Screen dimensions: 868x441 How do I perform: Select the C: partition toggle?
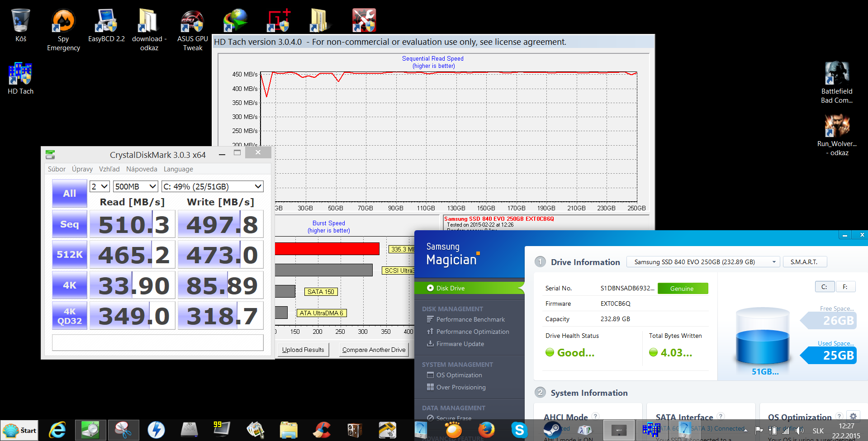(824, 287)
